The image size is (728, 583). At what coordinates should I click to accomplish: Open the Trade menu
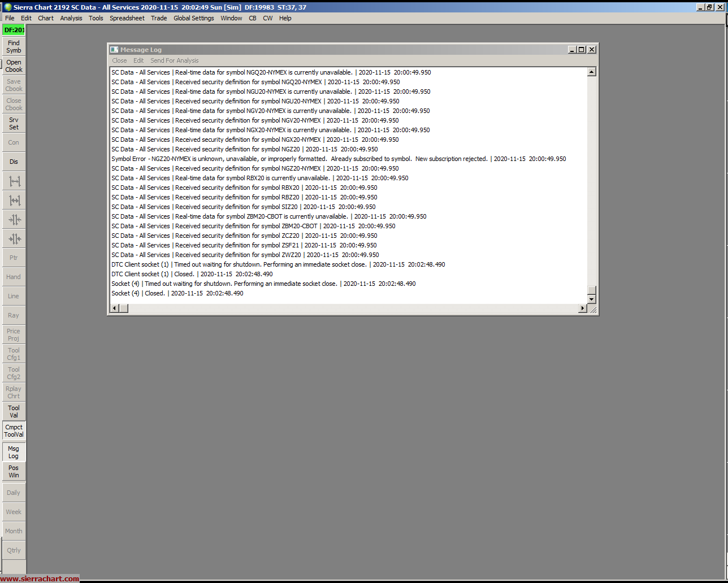pyautogui.click(x=159, y=18)
